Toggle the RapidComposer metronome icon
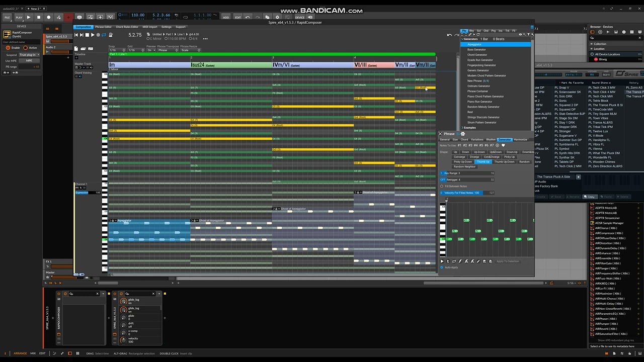Screen dimensions: 644x362 tap(111, 35)
